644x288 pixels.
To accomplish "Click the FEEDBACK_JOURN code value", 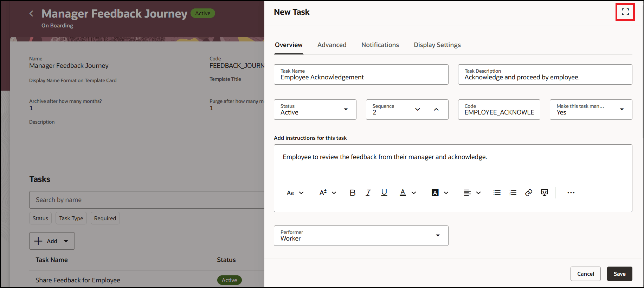I will [237, 66].
